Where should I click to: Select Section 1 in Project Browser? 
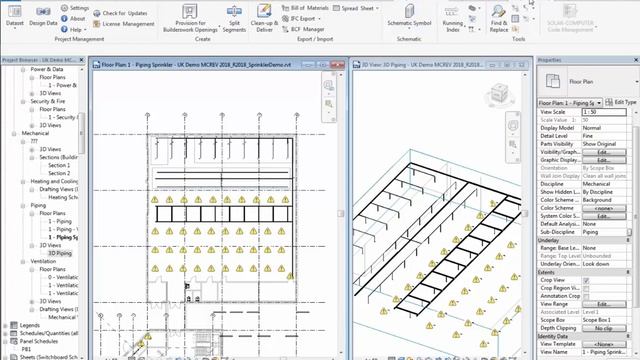pos(59,165)
